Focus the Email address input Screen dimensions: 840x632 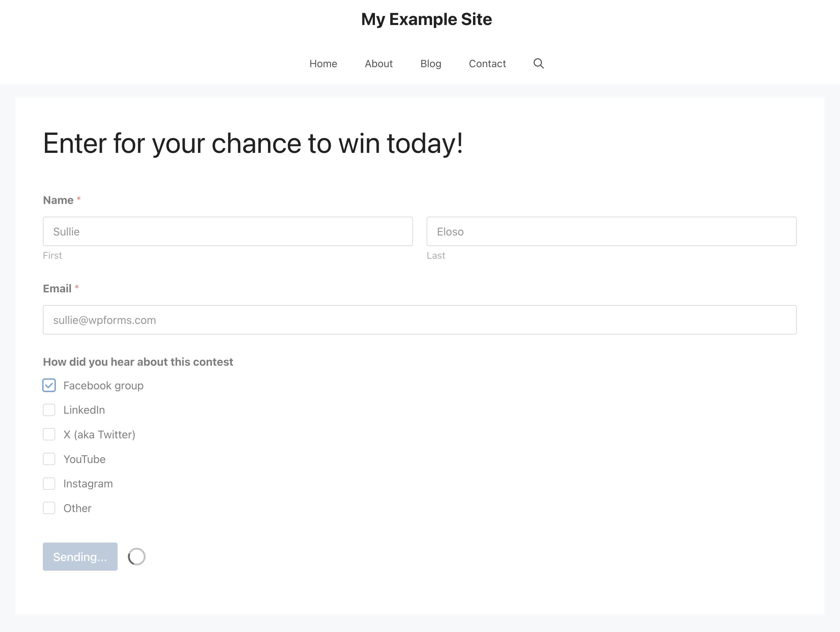[x=419, y=320]
